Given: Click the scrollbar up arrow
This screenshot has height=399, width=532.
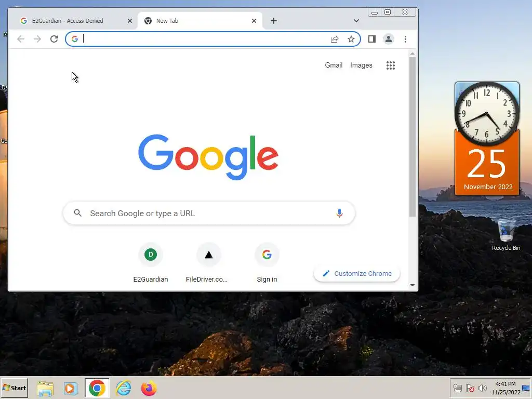Looking at the screenshot, I should click(x=412, y=54).
